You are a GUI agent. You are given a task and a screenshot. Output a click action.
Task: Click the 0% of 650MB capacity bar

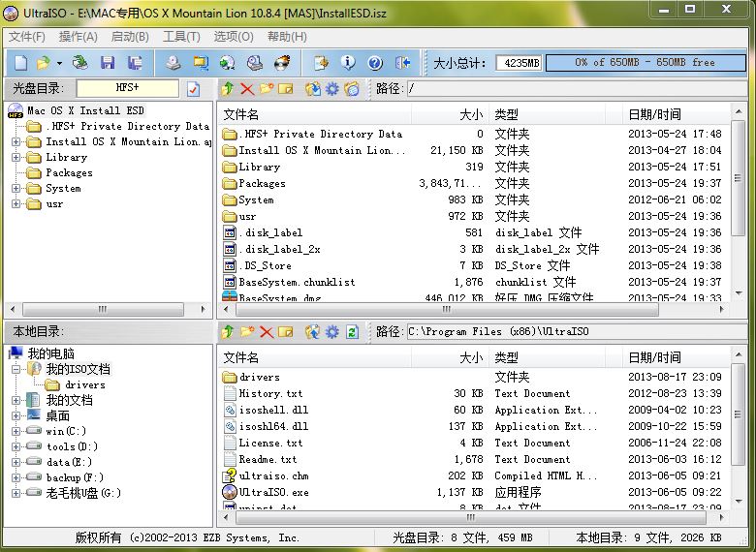tap(646, 63)
